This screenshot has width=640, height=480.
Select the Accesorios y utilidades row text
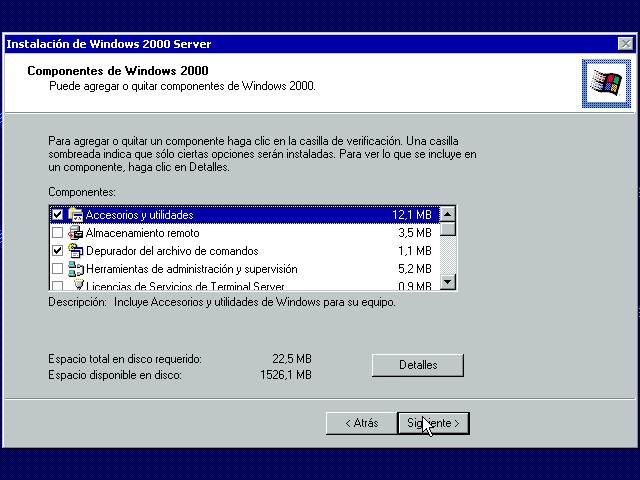click(x=139, y=215)
